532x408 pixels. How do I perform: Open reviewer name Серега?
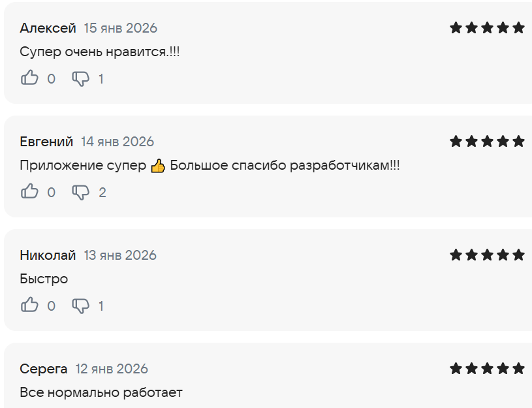click(44, 369)
